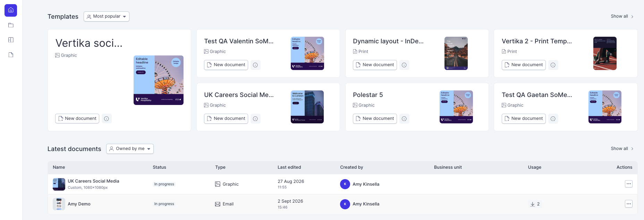Open the folder icon in sidebar
The image size is (644, 220).
pyautogui.click(x=11, y=25)
